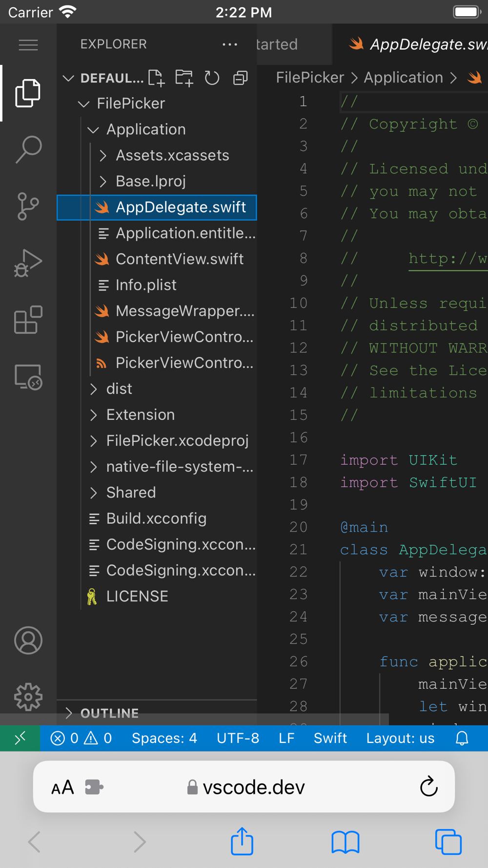Toggle the hamburger application menu

[x=28, y=45]
